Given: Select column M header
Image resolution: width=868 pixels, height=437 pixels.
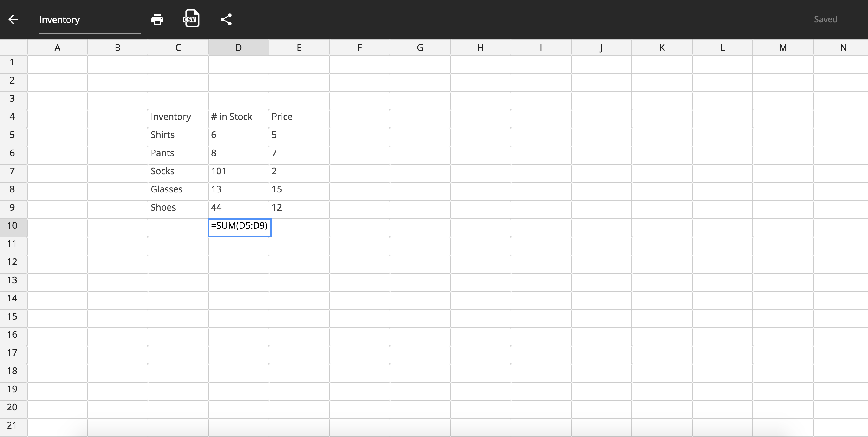Looking at the screenshot, I should pyautogui.click(x=783, y=48).
